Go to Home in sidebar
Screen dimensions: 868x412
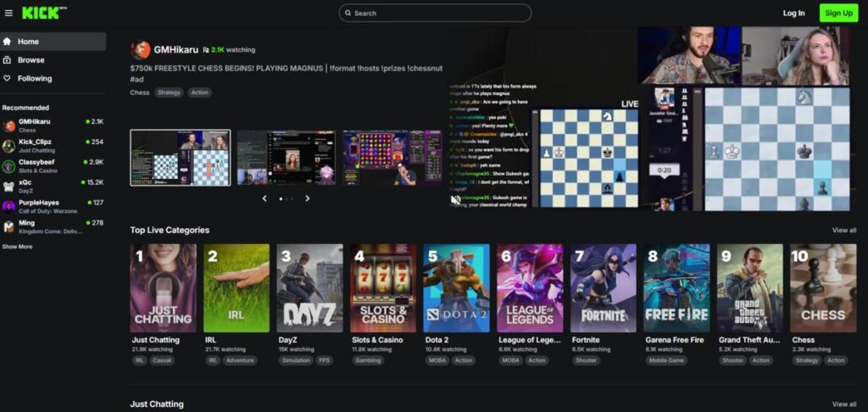[53, 42]
